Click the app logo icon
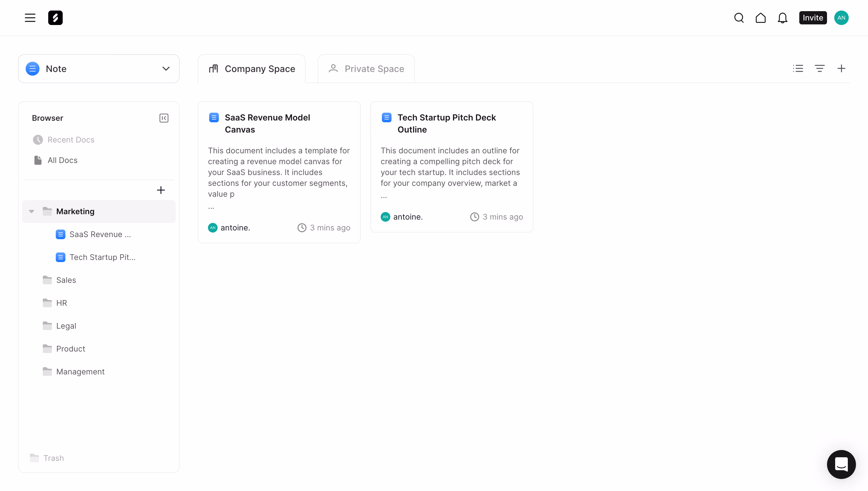868x491 pixels. coord(55,18)
